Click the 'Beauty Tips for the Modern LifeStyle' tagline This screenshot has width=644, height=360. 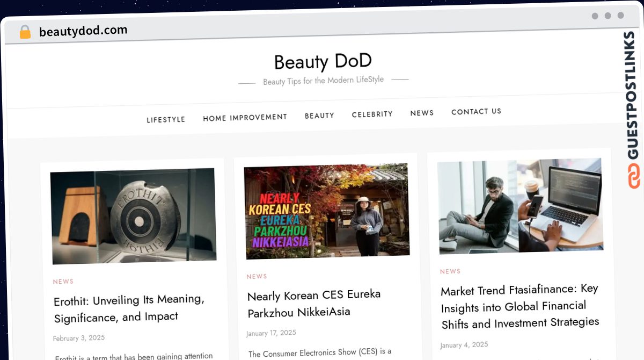(x=323, y=81)
